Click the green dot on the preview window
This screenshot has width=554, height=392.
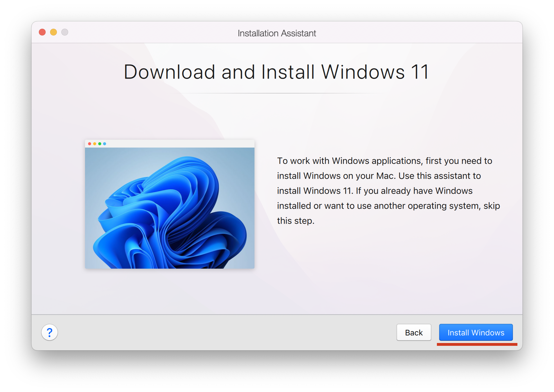pyautogui.click(x=100, y=143)
